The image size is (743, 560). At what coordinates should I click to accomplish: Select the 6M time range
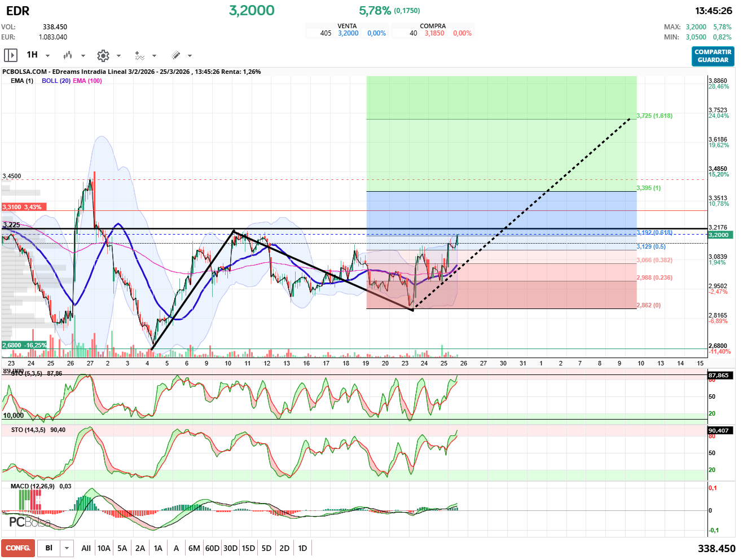(x=194, y=548)
